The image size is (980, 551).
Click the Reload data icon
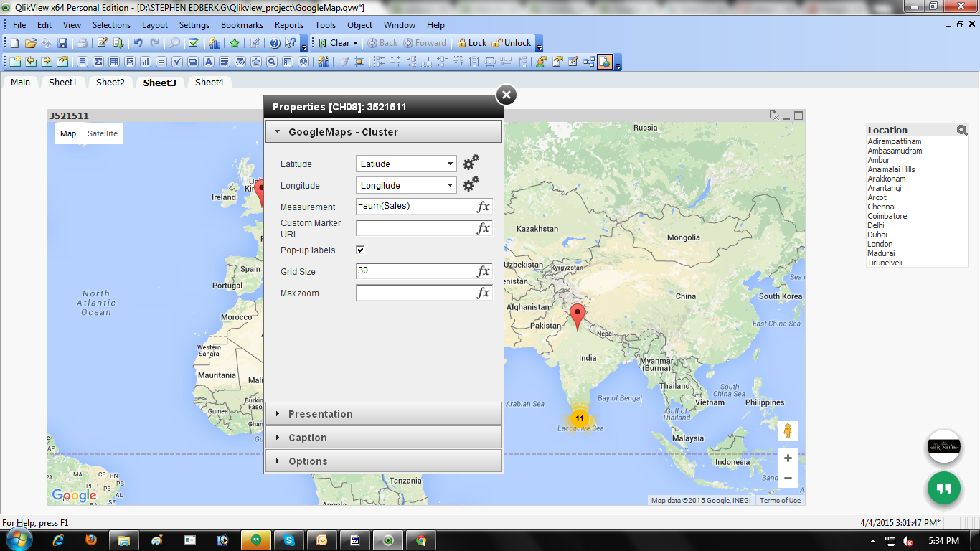[118, 43]
